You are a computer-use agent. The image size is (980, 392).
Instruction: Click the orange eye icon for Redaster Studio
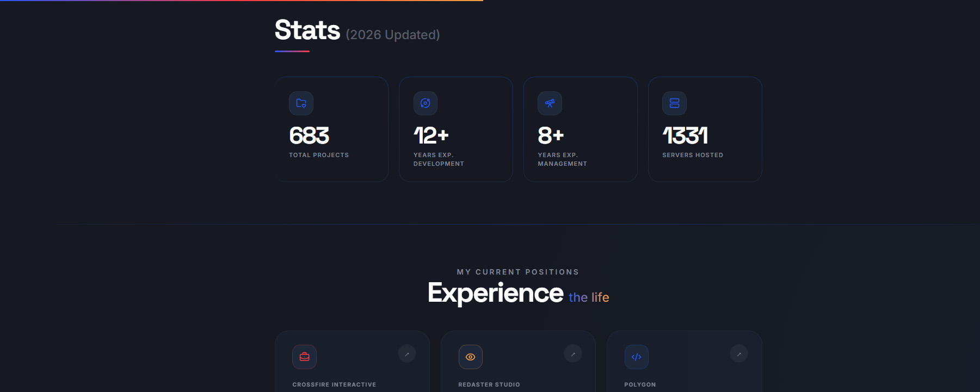click(471, 357)
